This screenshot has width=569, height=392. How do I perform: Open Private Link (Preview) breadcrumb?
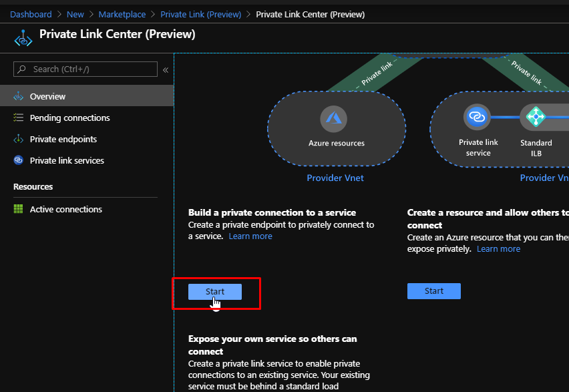[x=200, y=15]
